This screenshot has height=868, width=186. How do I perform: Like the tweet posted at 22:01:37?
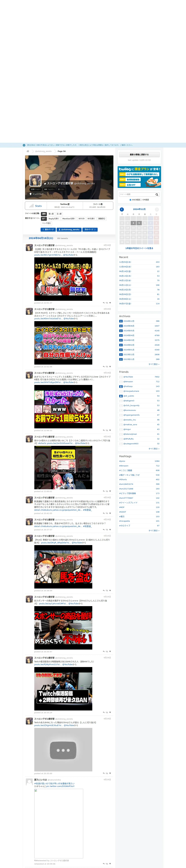(x=110, y=303)
